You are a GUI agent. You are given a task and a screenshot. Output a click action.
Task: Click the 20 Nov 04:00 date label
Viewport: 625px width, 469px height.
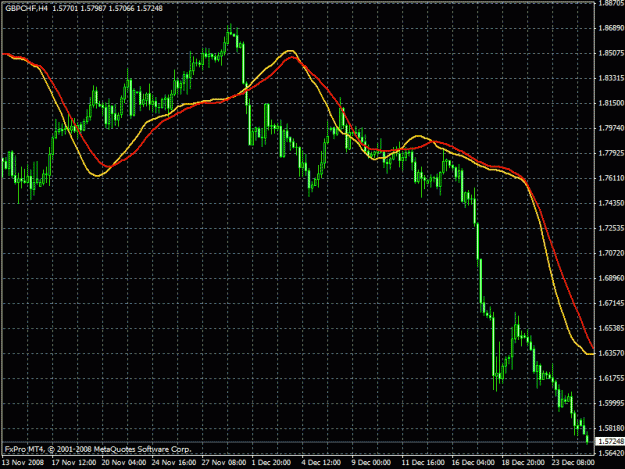(124, 463)
